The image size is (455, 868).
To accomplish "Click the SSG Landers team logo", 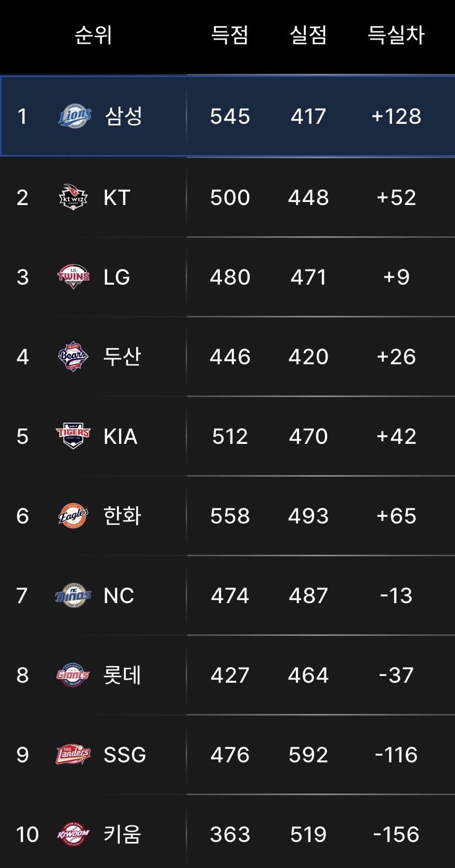I will (x=73, y=755).
